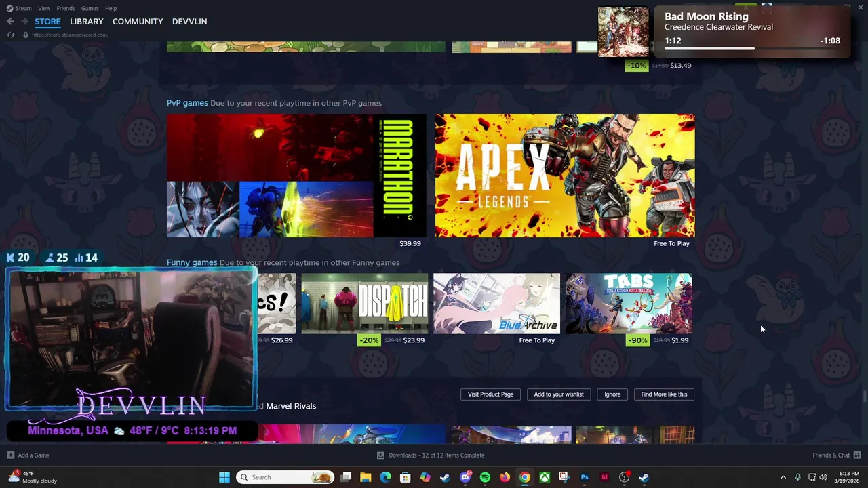Show hidden system tray icons chevron

click(x=783, y=477)
